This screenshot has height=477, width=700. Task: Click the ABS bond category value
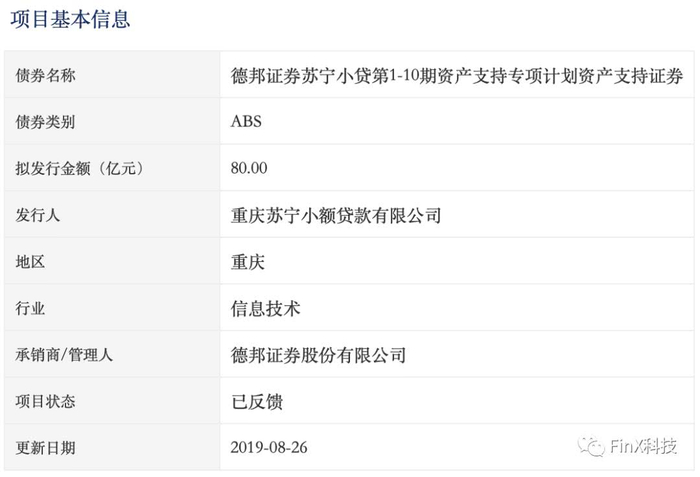(246, 121)
